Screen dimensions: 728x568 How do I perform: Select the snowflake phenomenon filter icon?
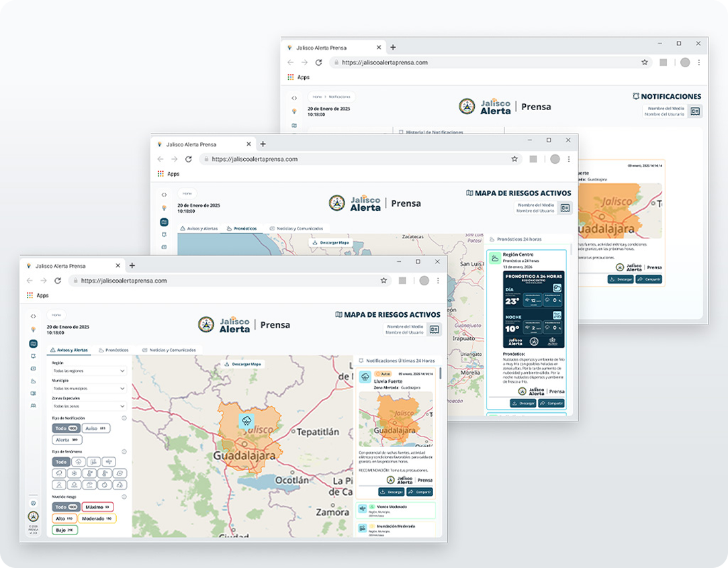[73, 473]
